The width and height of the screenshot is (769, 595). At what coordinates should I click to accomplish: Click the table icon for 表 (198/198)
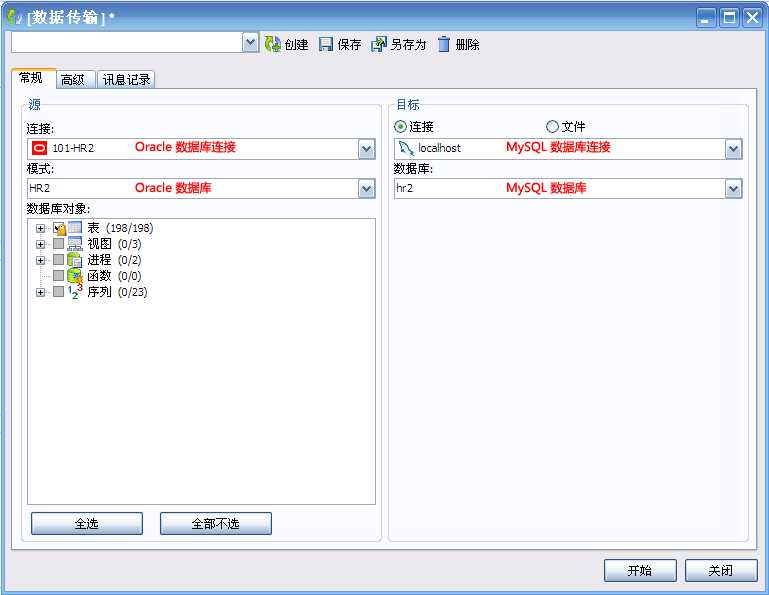75,228
